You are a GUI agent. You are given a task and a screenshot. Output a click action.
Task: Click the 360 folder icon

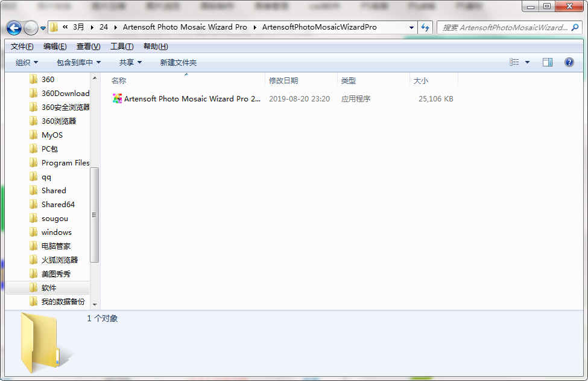pyautogui.click(x=33, y=79)
